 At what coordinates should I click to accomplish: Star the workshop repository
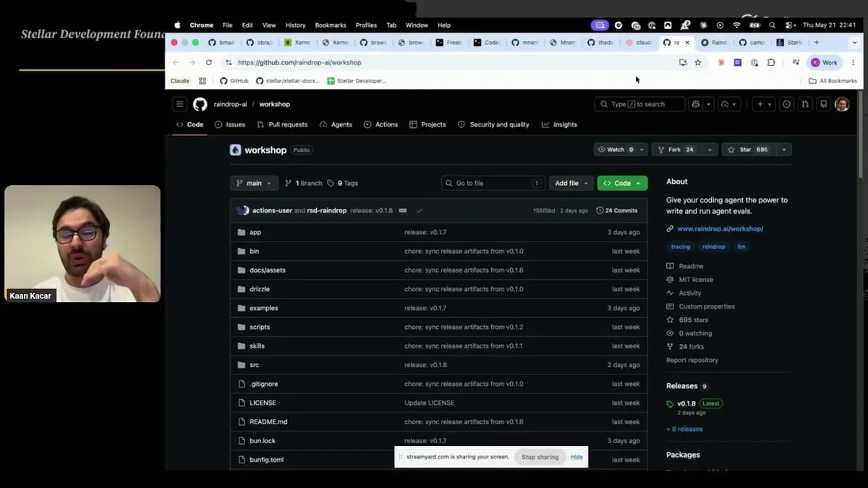pos(749,150)
